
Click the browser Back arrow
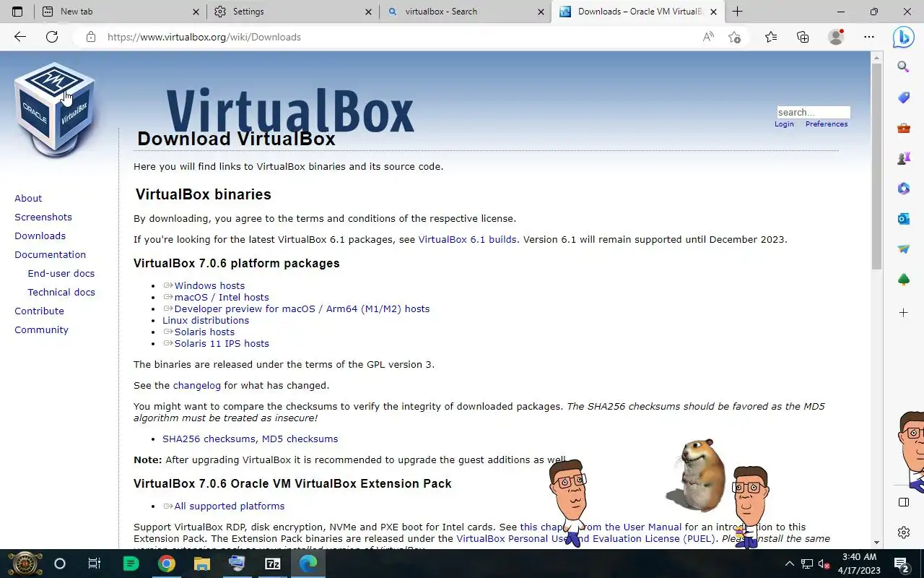(x=20, y=37)
